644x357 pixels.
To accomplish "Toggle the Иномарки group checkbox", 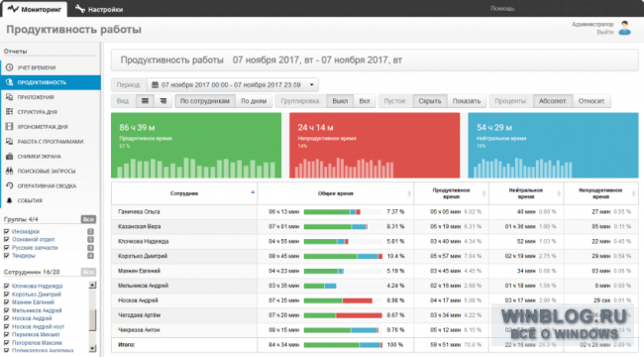I will 6,232.
